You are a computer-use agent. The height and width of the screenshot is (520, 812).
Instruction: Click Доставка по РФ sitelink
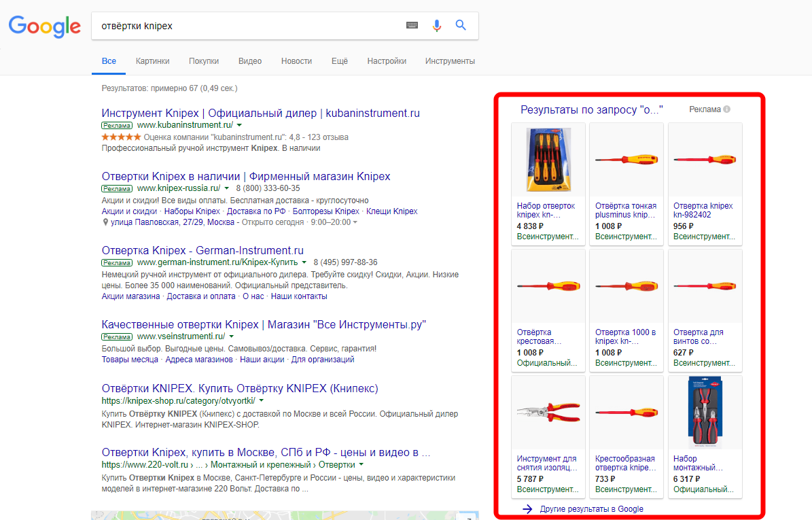pos(256,211)
